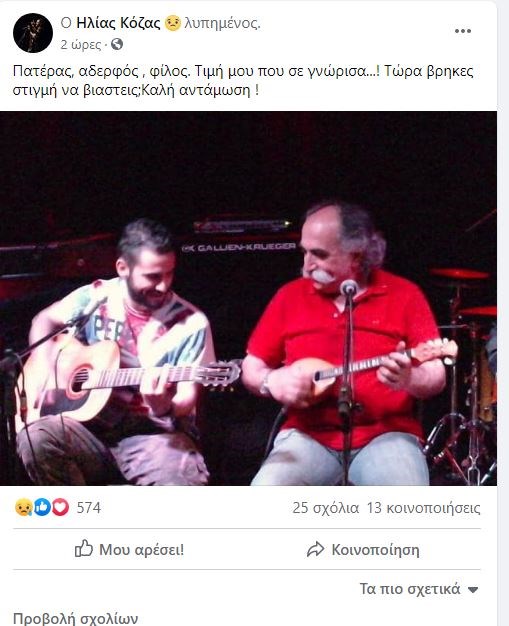Open the posted photo of two musicians
Viewport: 509px width, 626px height.
[x=248, y=299]
